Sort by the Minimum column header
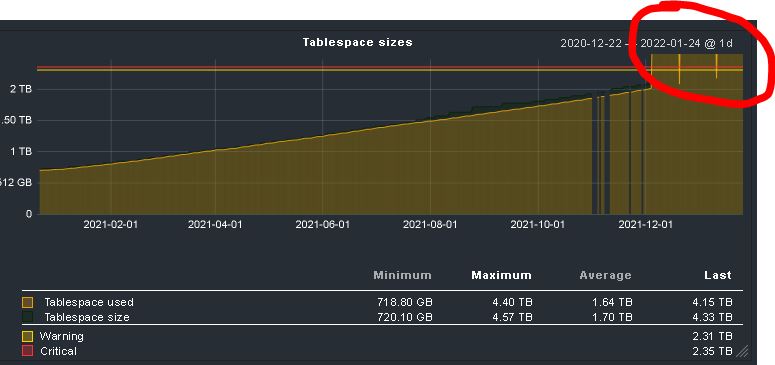This screenshot has width=775, height=365. point(402,275)
